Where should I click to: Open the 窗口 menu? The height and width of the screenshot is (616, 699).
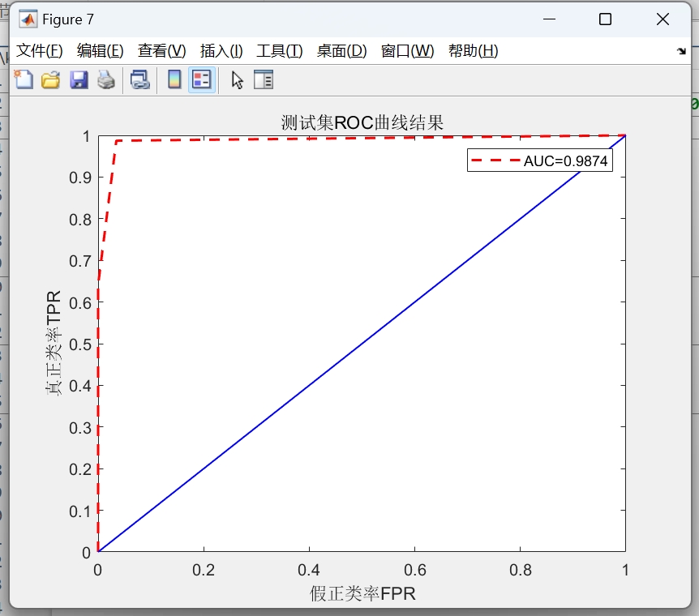pyautogui.click(x=399, y=50)
